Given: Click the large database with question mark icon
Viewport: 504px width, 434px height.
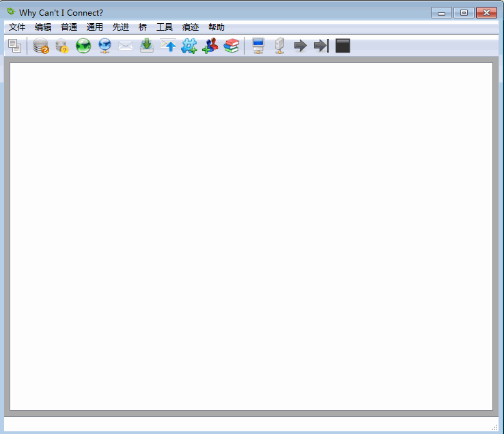Looking at the screenshot, I should 41,46.
